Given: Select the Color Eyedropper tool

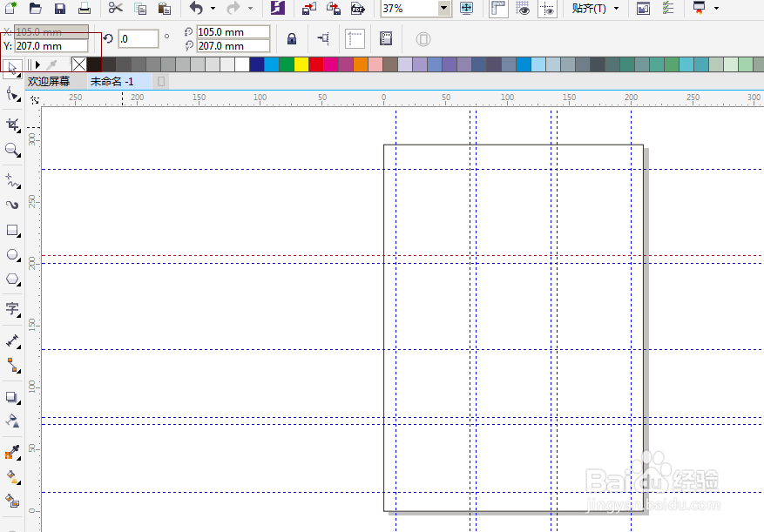Looking at the screenshot, I should coord(13,453).
